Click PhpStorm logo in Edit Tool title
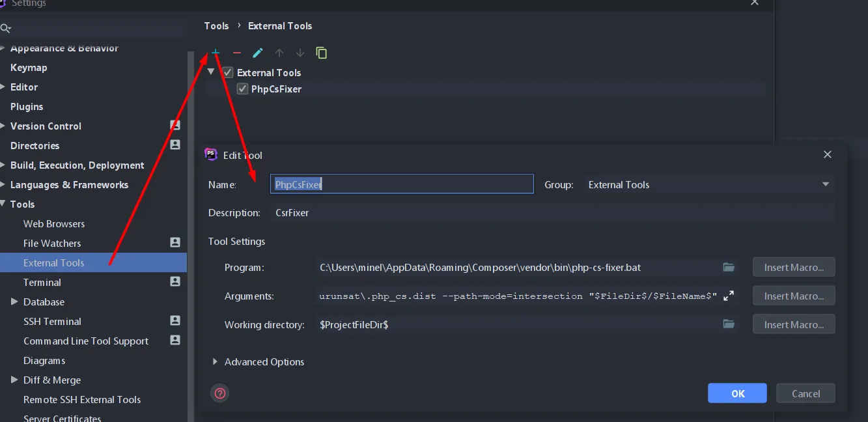The image size is (868, 422). click(x=211, y=154)
